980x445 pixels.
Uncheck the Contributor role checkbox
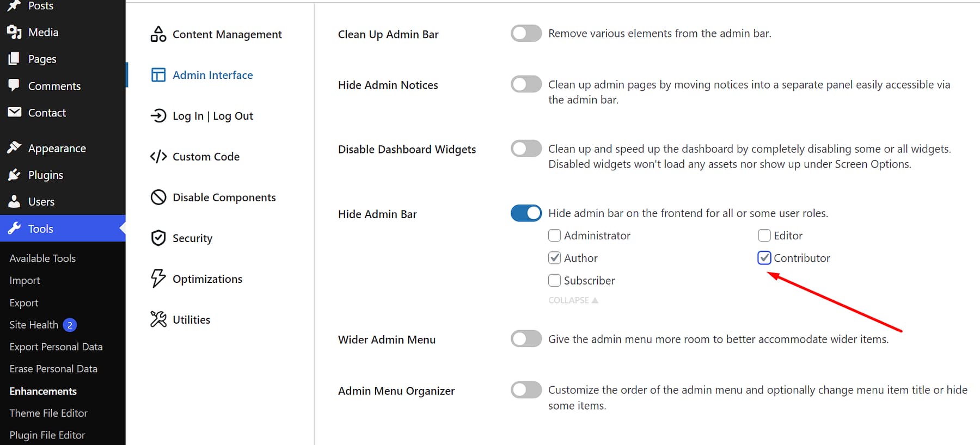pyautogui.click(x=764, y=258)
